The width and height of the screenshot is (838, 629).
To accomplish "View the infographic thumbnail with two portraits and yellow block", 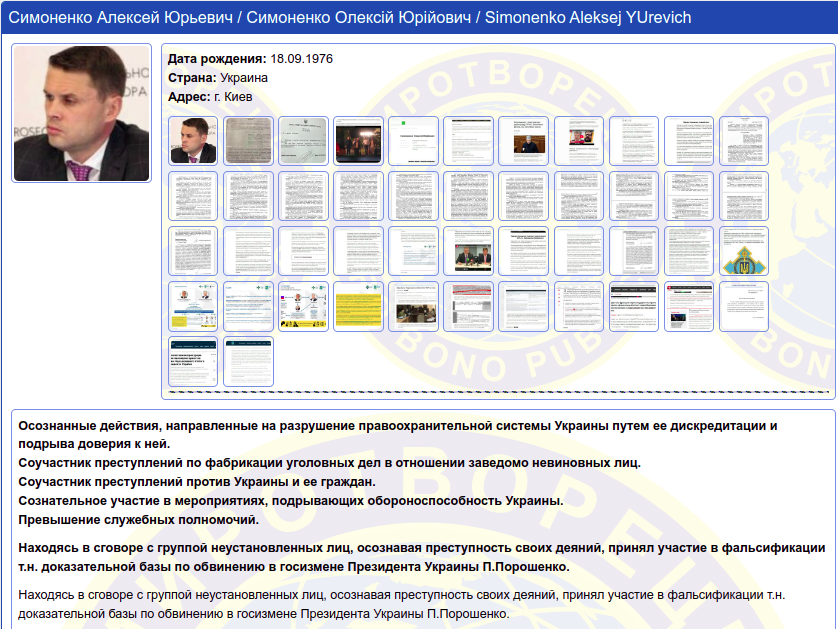I will (x=193, y=306).
